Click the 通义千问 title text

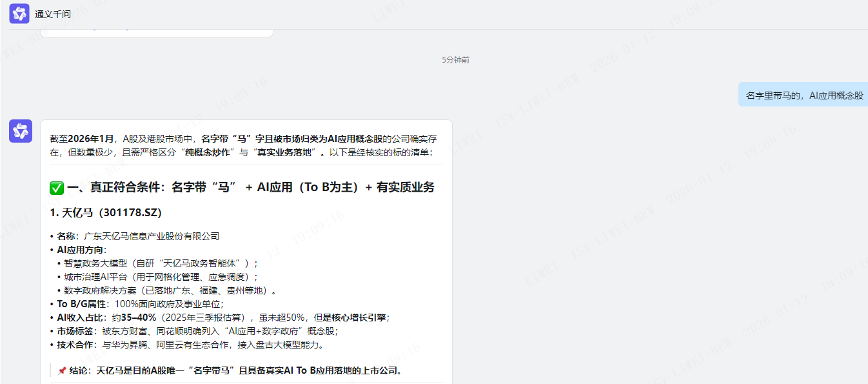53,14
